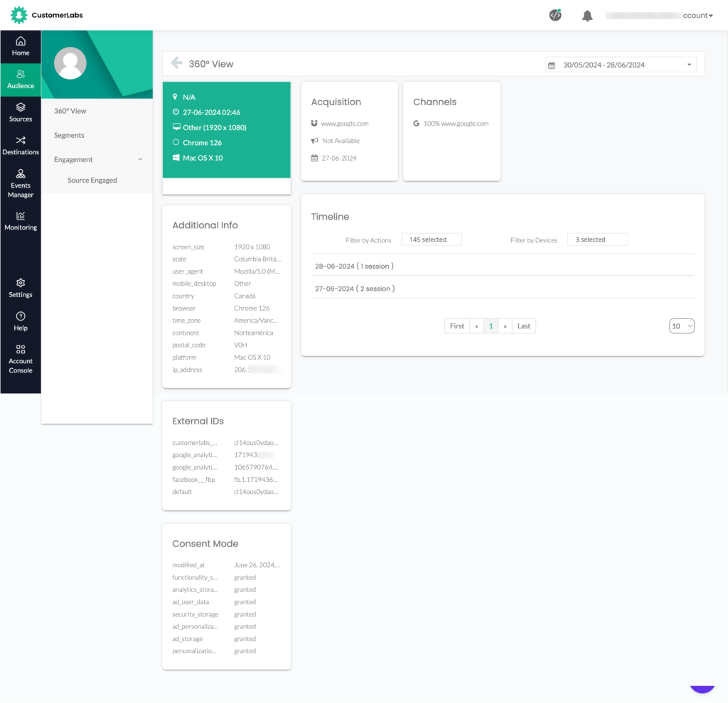The width and height of the screenshot is (728, 703).
Task: Click the state value Columbia Britá...
Action: pos(257,259)
